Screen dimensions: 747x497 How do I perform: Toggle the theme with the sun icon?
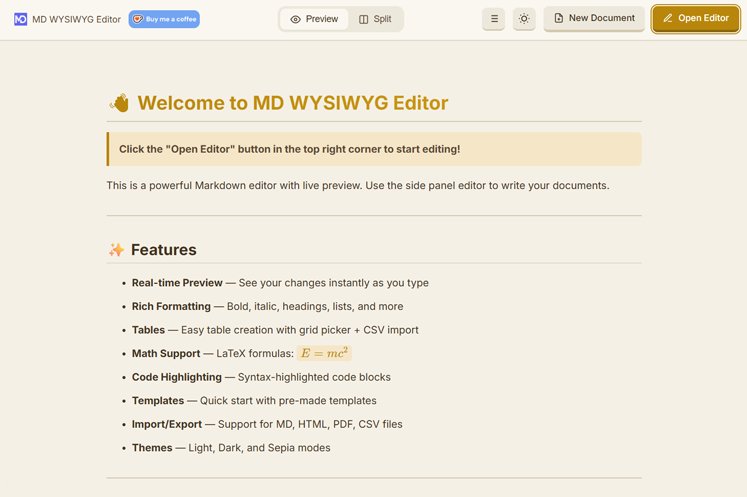(x=524, y=19)
